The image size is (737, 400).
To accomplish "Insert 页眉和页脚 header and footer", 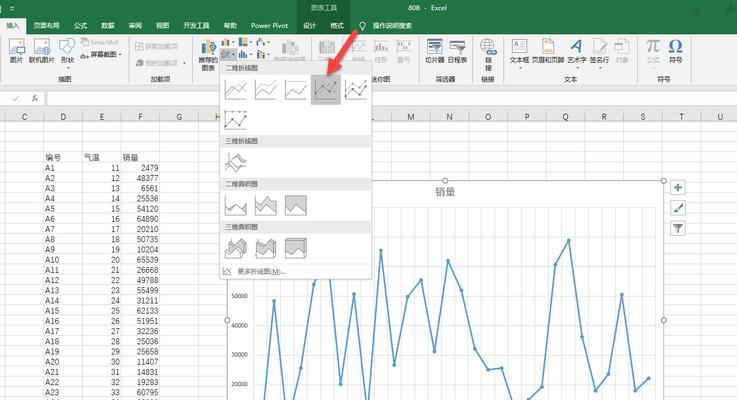I will [x=548, y=51].
